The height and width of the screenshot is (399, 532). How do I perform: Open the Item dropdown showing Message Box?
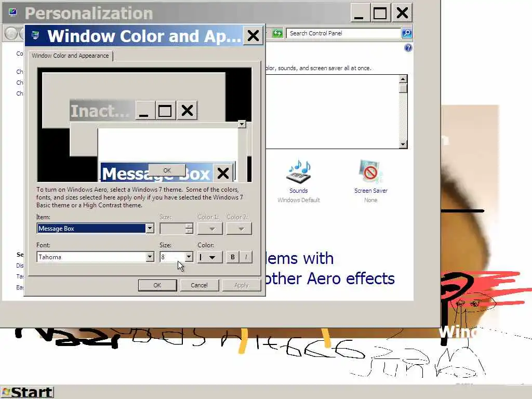[x=150, y=229]
